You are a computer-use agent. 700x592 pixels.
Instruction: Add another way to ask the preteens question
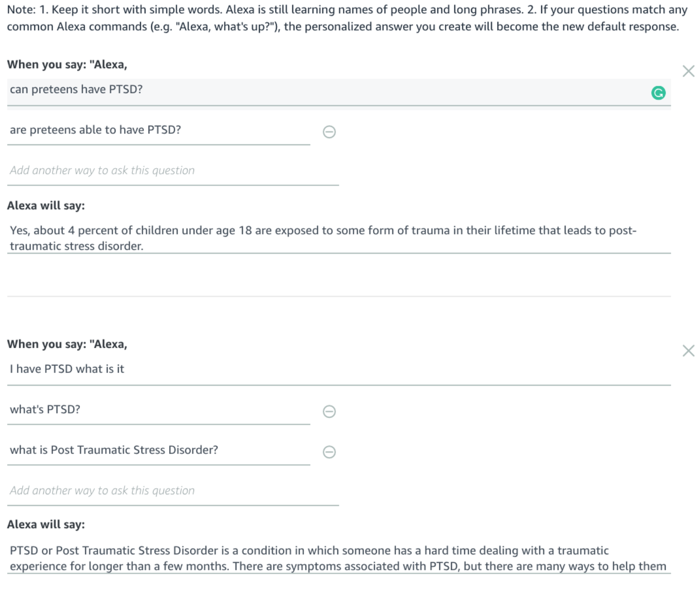[x=173, y=171]
